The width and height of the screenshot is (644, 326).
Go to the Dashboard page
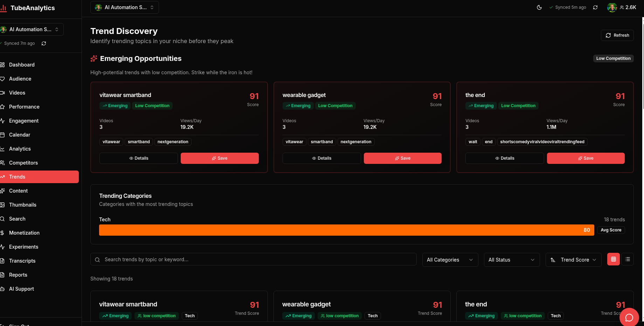pyautogui.click(x=22, y=64)
